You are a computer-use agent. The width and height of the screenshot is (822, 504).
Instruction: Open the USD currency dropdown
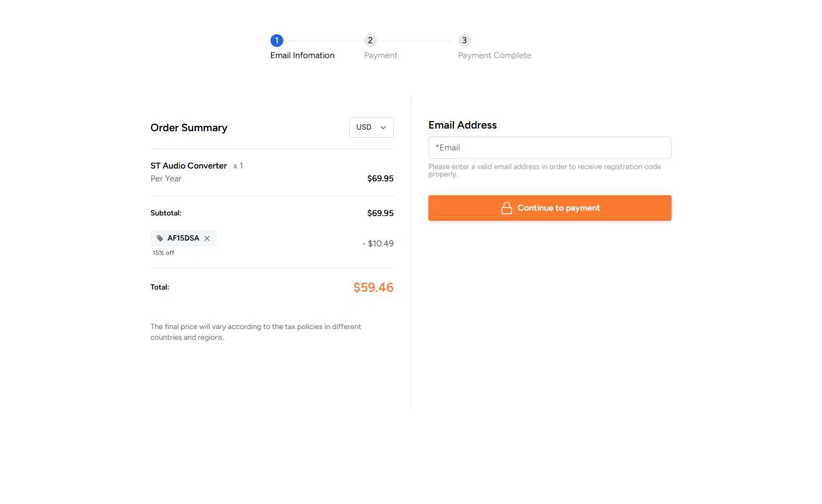click(371, 127)
